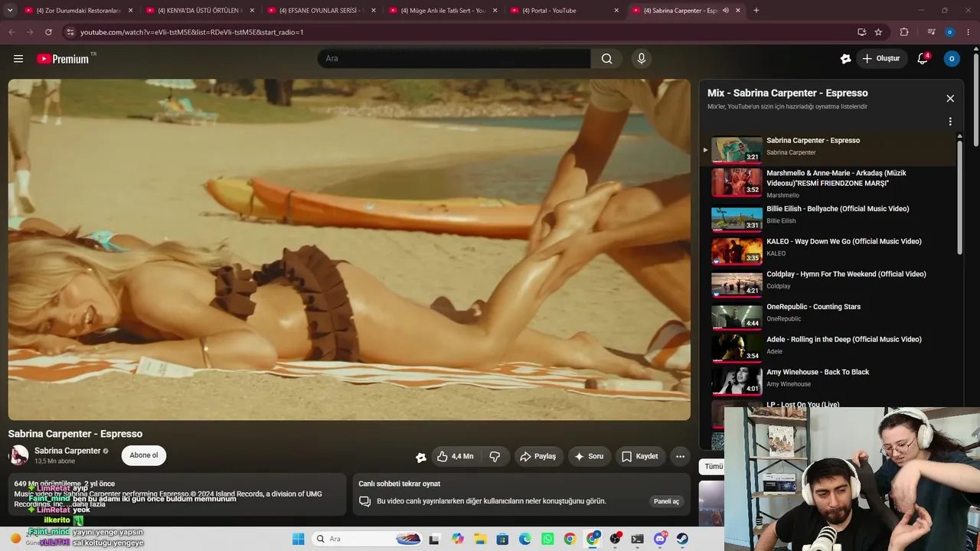Go to YouTube Premium home logo
Screen dimensions: 980x551
(x=63, y=59)
